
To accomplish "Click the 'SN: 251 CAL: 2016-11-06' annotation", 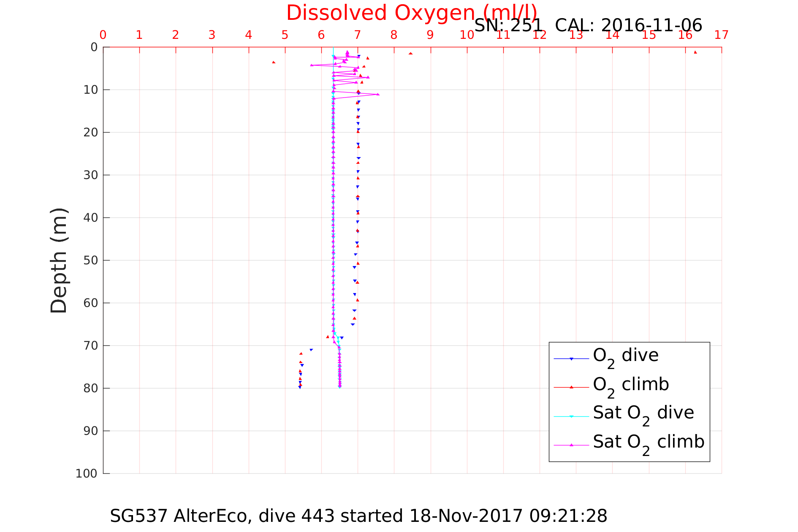I will (588, 26).
